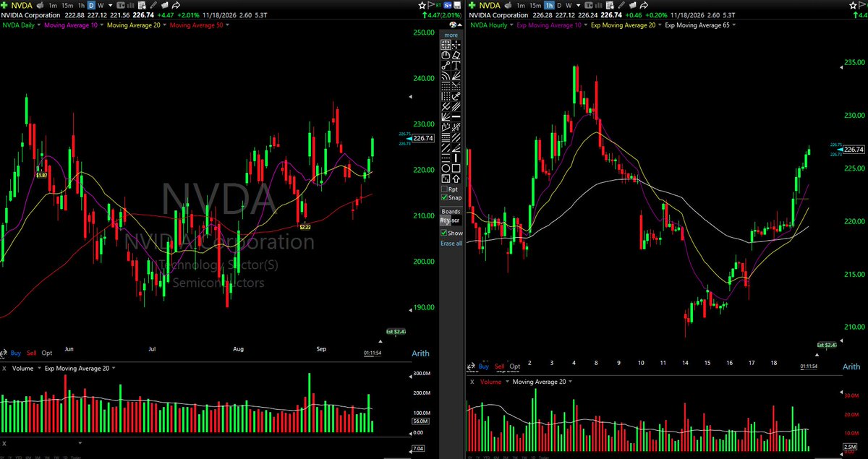Open timeframe dropdown arrow on Hourly chart

(x=579, y=5)
